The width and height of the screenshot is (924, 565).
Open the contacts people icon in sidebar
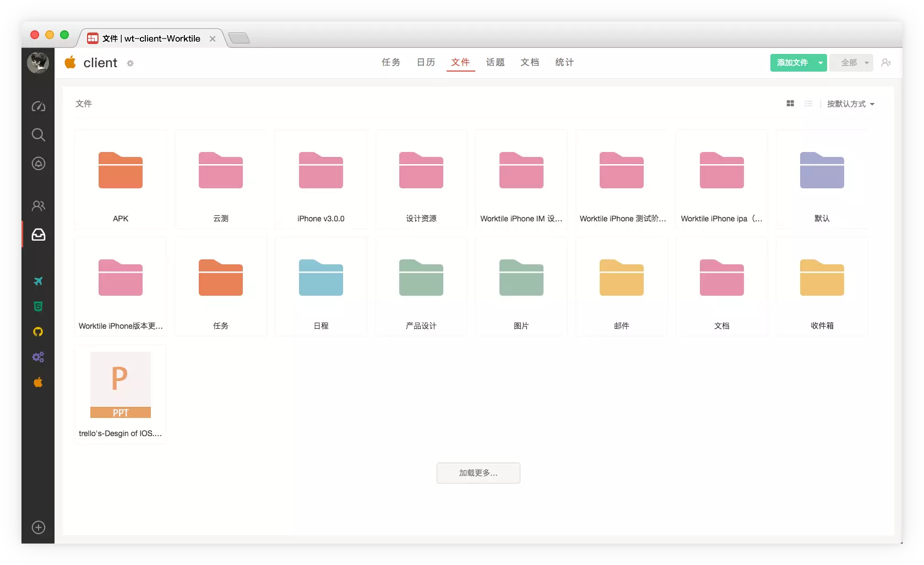coord(38,206)
